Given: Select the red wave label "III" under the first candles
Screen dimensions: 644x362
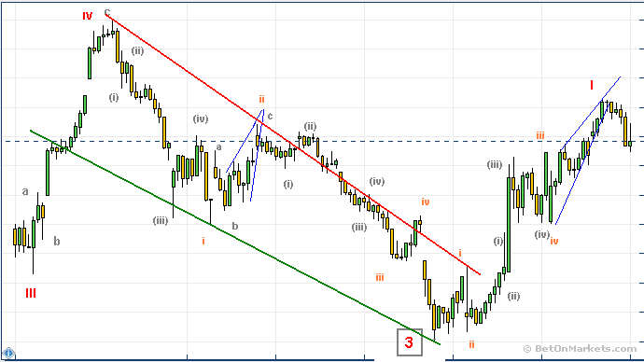Looking at the screenshot, I should [x=31, y=293].
